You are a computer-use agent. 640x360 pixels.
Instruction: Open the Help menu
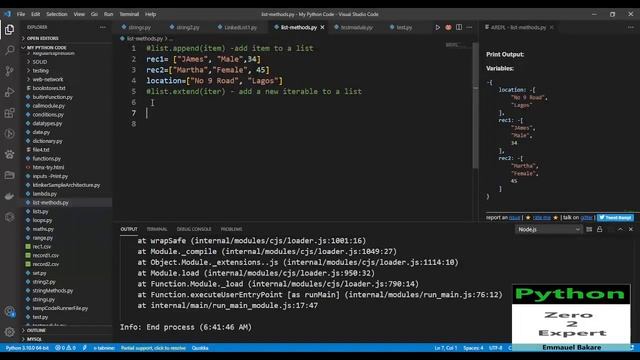click(150, 14)
